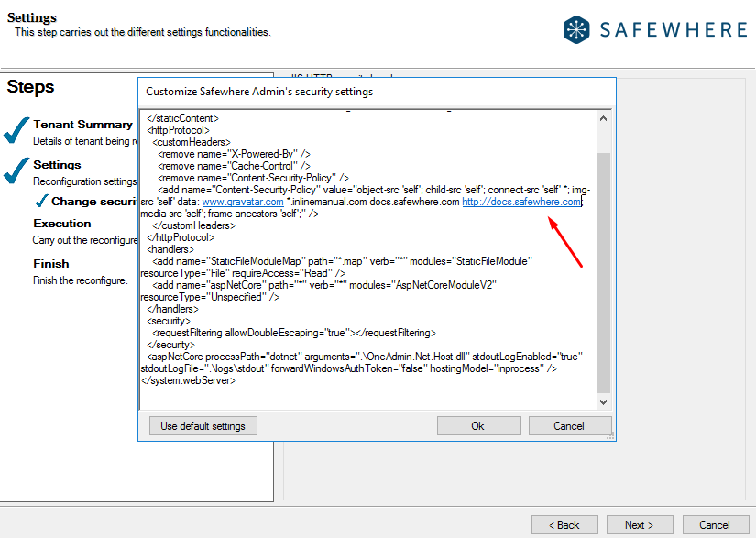Cancel the Customize security settings dialog
The image size is (756, 538).
coord(569,426)
